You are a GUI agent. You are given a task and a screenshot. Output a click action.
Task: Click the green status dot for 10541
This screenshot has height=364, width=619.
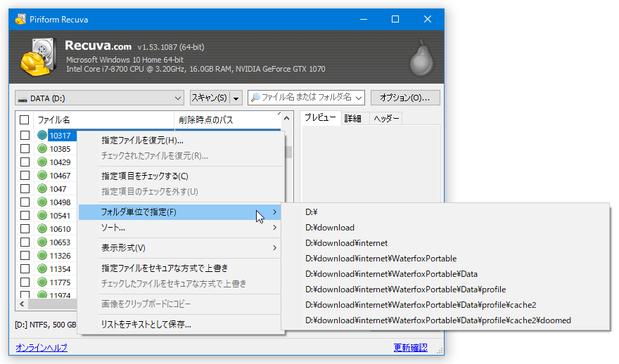pyautogui.click(x=42, y=215)
